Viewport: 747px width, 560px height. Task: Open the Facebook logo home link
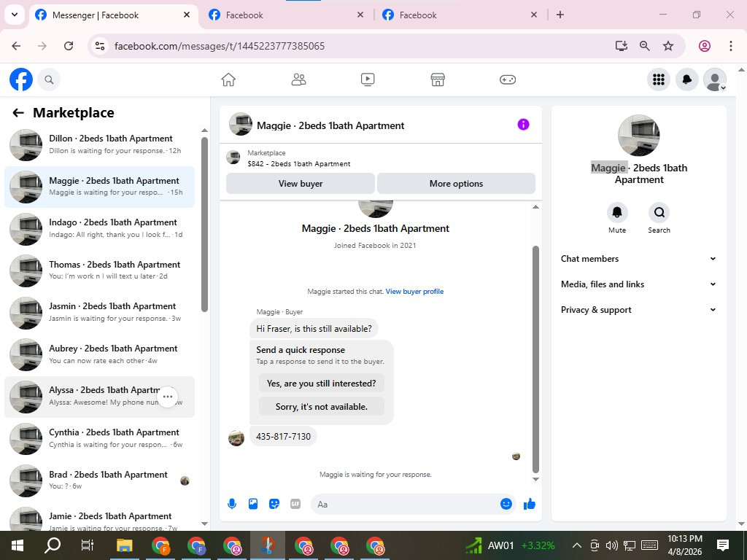[21, 79]
